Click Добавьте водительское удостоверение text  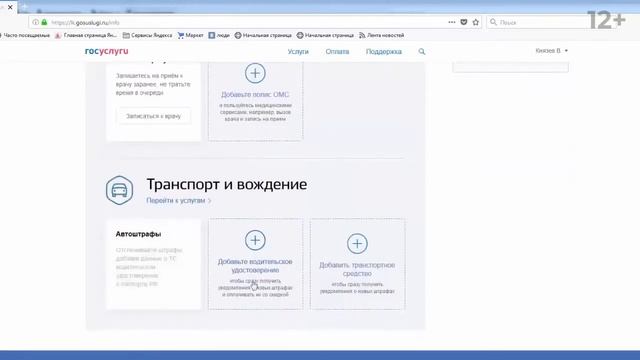coord(255,266)
